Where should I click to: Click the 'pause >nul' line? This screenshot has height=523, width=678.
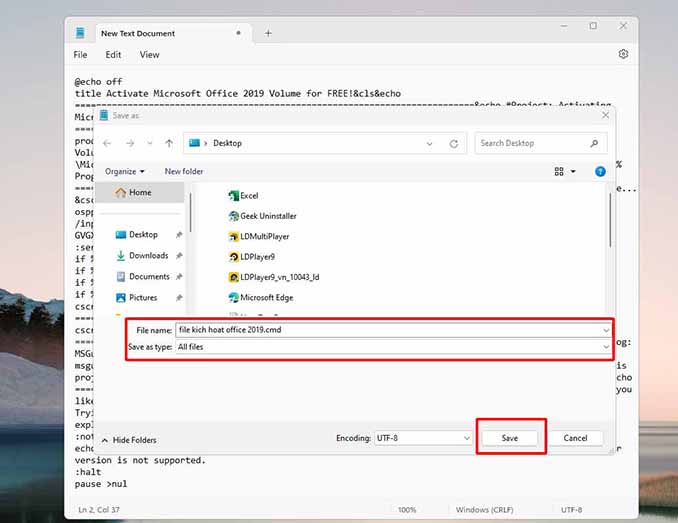(101, 484)
